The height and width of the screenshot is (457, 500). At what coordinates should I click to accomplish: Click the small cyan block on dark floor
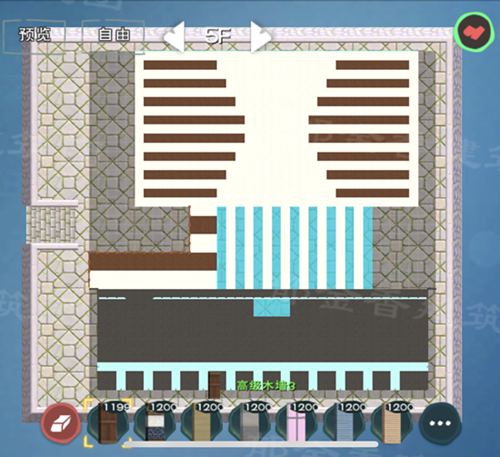(272, 307)
